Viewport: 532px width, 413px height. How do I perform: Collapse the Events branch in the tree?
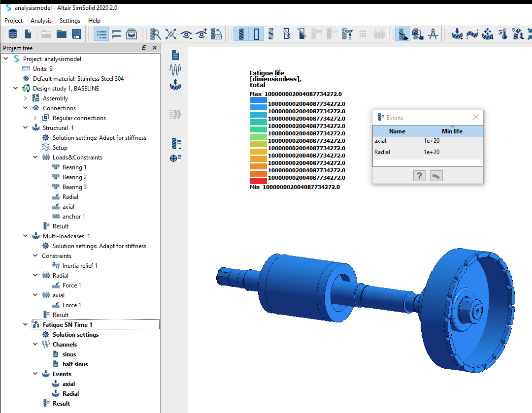pyautogui.click(x=35, y=373)
